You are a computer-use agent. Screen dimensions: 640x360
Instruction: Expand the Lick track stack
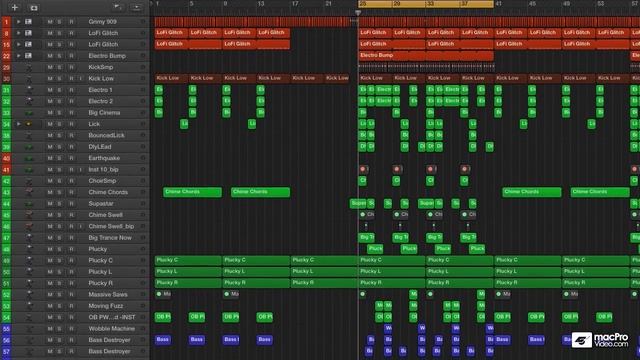click(x=18, y=124)
